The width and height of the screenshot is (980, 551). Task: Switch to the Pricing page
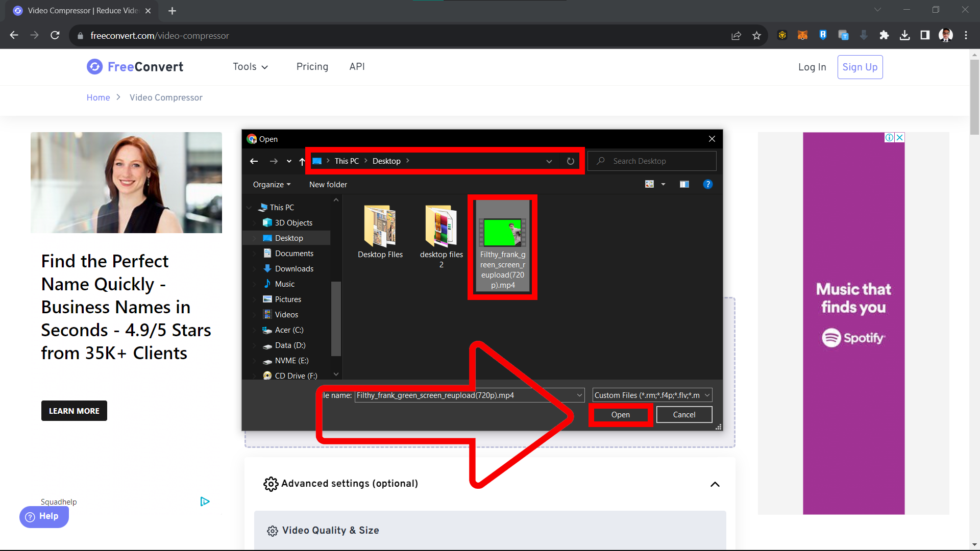point(312,67)
